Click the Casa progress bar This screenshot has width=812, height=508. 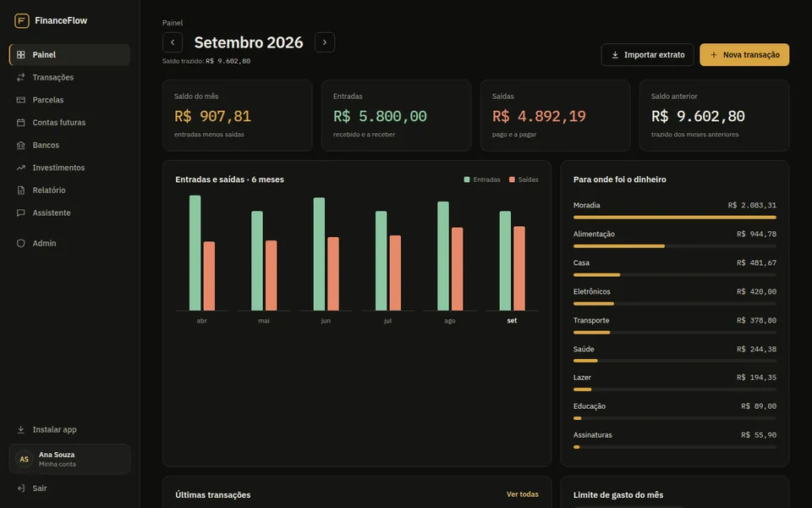[x=675, y=274]
